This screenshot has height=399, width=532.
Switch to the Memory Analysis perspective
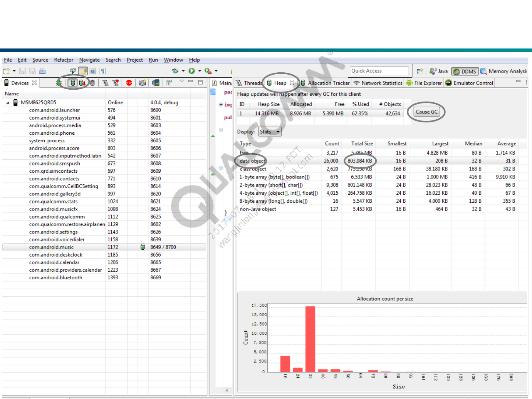tap(503, 71)
